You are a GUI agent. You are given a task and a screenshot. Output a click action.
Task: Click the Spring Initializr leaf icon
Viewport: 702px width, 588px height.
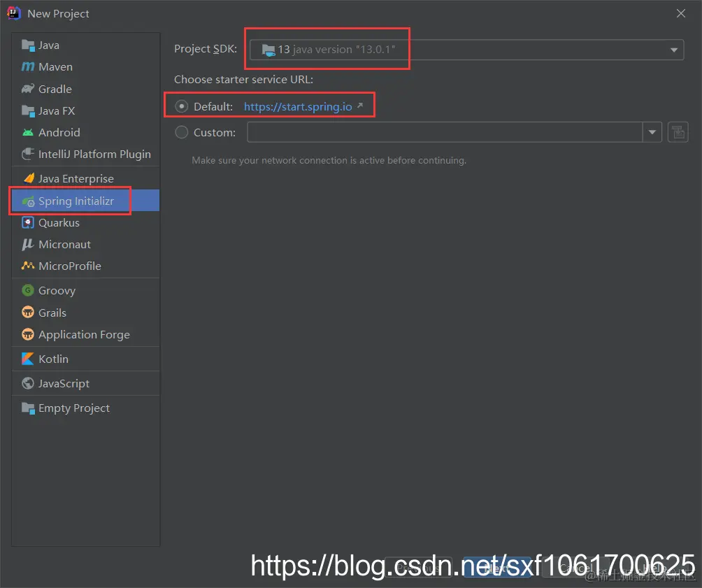(x=28, y=201)
